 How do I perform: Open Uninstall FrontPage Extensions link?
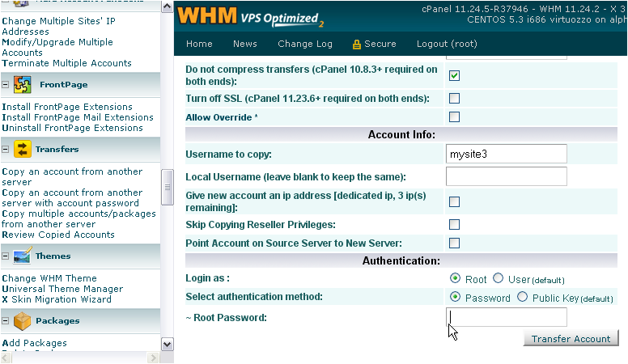point(72,128)
